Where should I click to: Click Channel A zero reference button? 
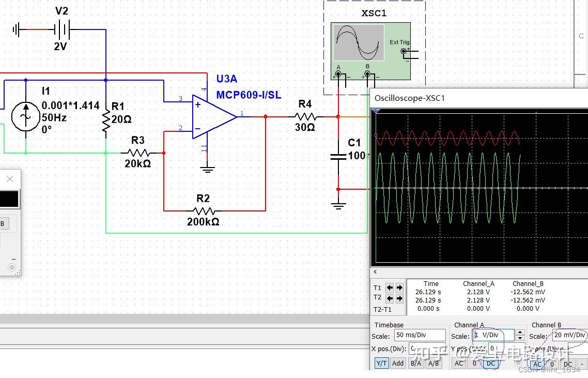click(x=475, y=364)
